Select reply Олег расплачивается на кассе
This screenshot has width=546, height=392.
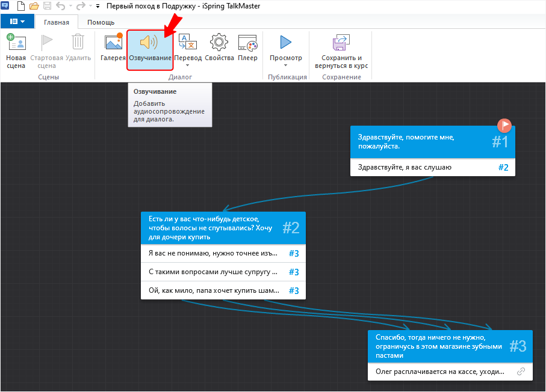point(450,372)
